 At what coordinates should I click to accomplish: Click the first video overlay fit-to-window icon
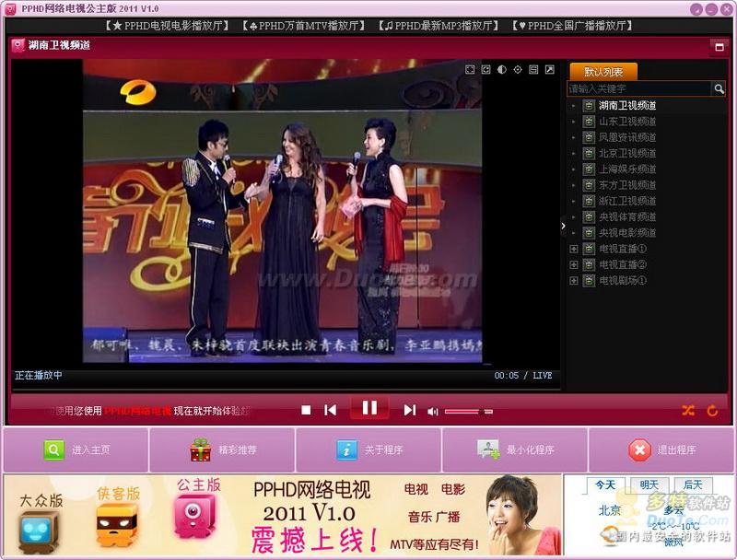470,69
